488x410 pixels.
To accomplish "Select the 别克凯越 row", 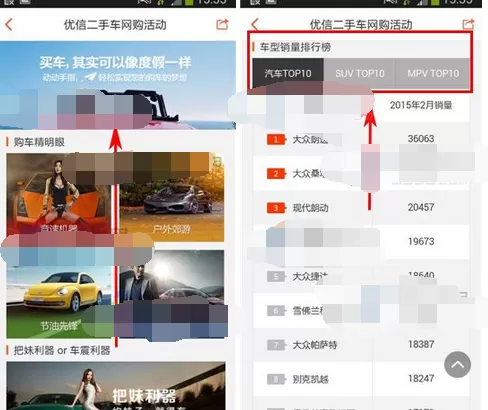I will pos(361,379).
